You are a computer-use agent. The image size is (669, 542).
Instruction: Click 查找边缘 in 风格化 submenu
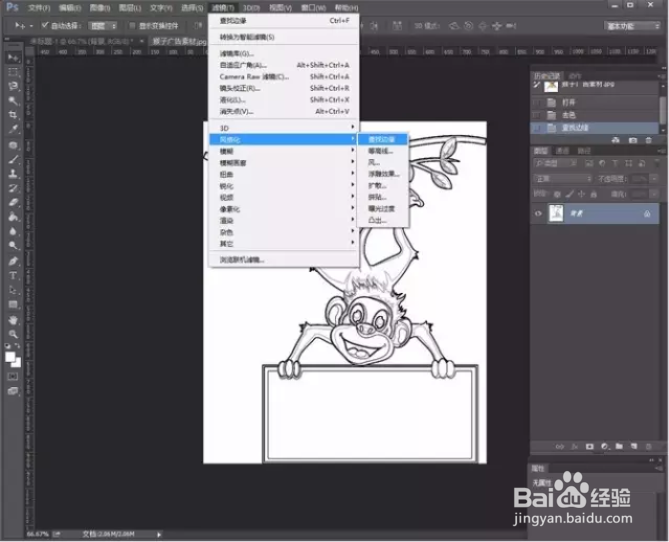point(383,139)
